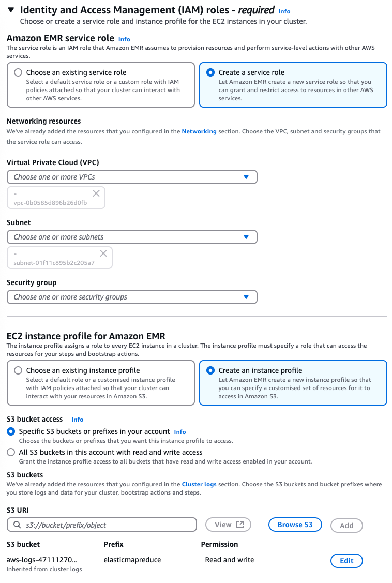Open the Networking section link
Image resolution: width=392 pixels, height=583 pixels.
pos(199,131)
